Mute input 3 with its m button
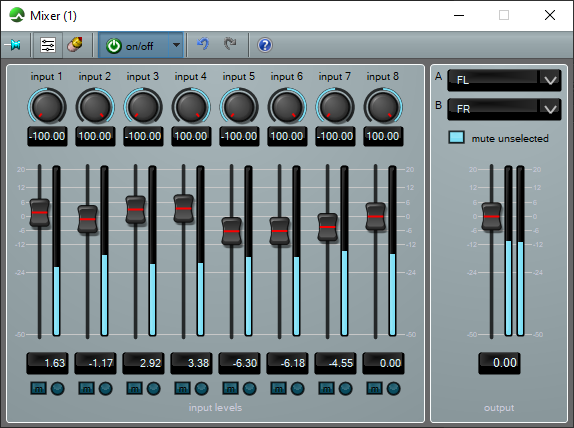This screenshot has height=428, width=574. [134, 388]
